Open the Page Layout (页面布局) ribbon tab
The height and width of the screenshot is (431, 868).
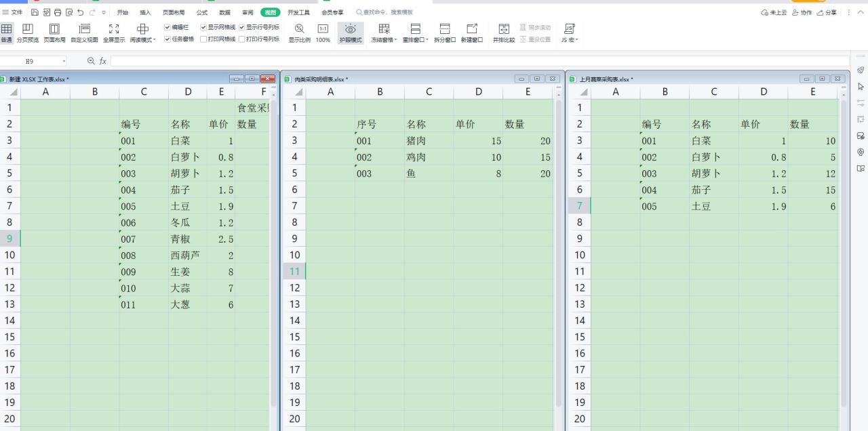pos(174,12)
